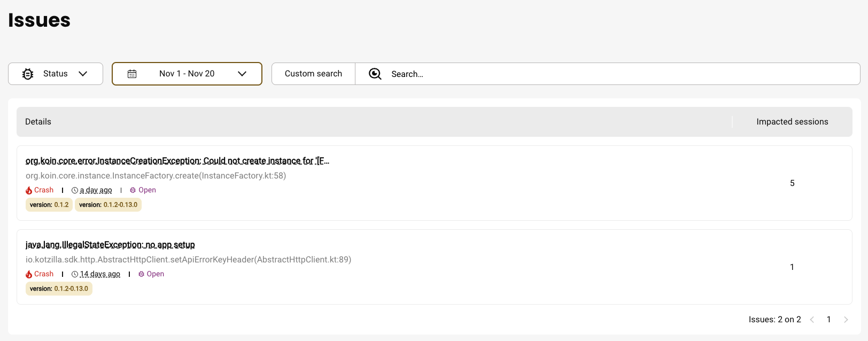Open the Status filter dropdown
The image size is (868, 341).
click(56, 74)
